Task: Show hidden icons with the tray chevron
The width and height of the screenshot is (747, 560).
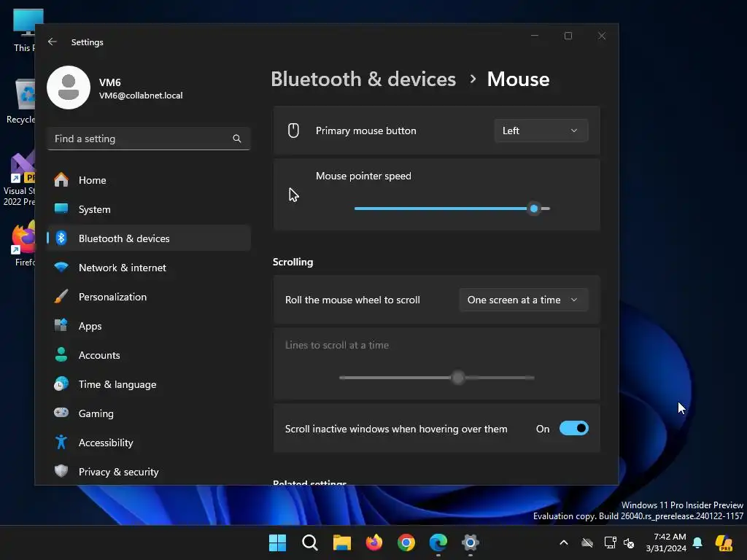Action: click(564, 542)
